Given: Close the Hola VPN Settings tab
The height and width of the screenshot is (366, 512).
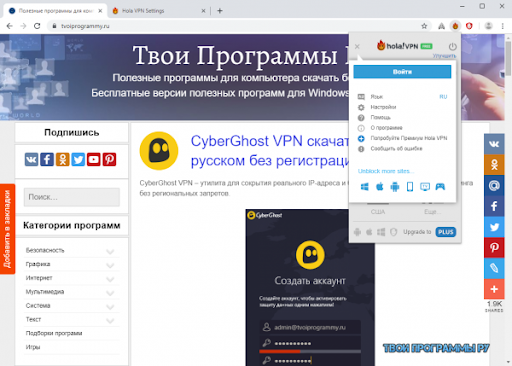Looking at the screenshot, I should [203, 11].
